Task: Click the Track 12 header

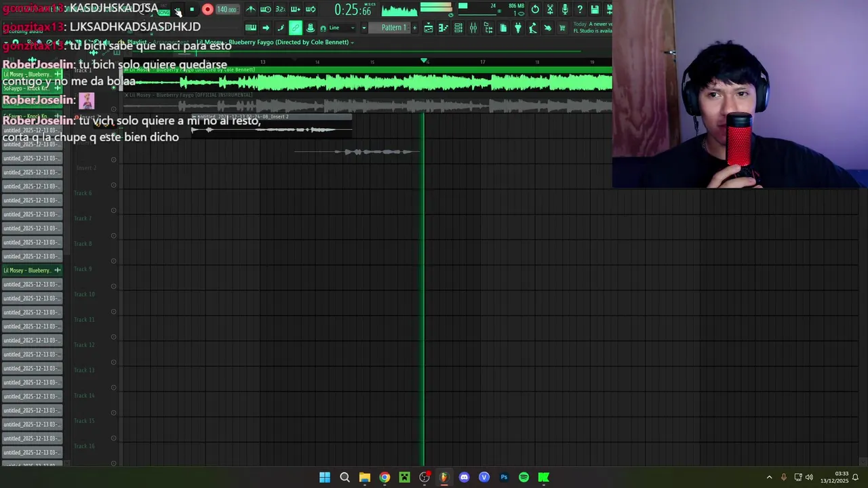Action: (x=84, y=344)
